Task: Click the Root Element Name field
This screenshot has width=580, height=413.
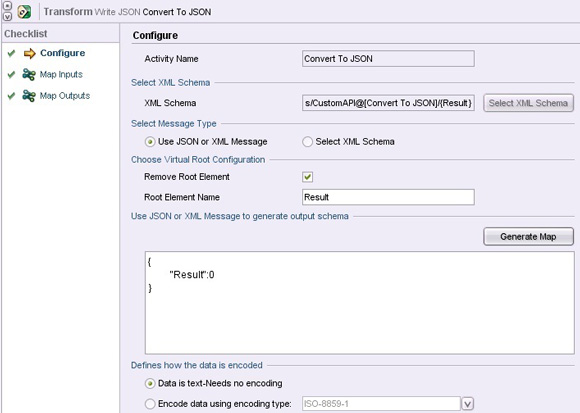Action: pyautogui.click(x=388, y=197)
